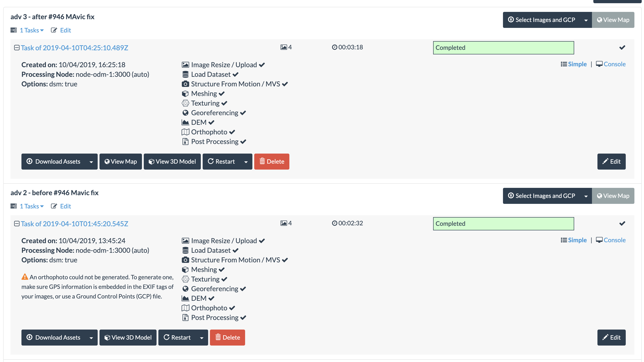Switch to Simple task view

click(x=576, y=64)
